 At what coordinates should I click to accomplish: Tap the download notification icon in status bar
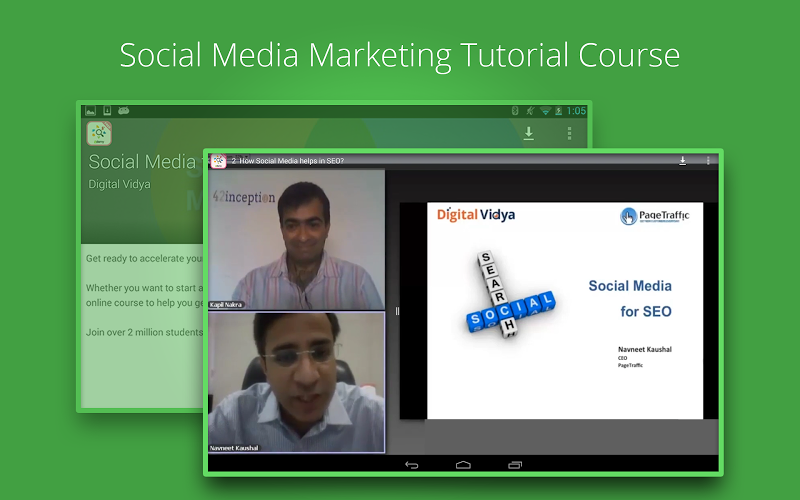click(107, 110)
